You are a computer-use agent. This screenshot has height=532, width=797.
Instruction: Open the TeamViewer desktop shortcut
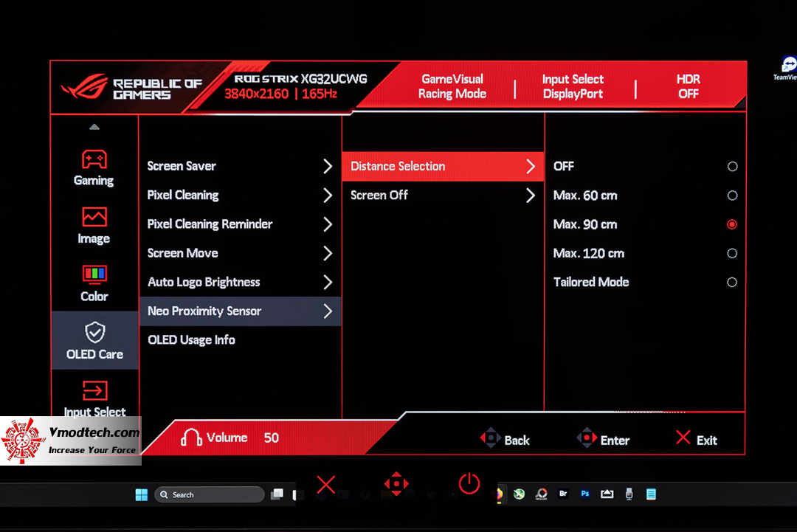[787, 68]
